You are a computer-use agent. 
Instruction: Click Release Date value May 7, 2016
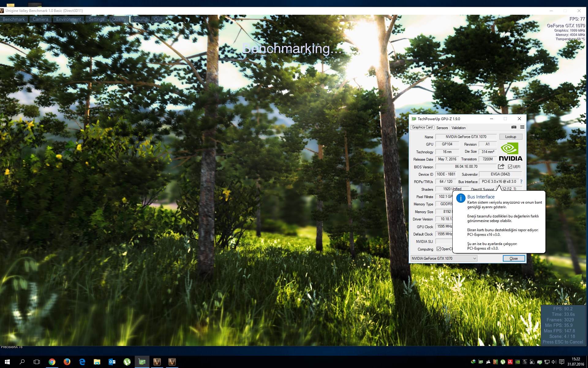tap(447, 159)
